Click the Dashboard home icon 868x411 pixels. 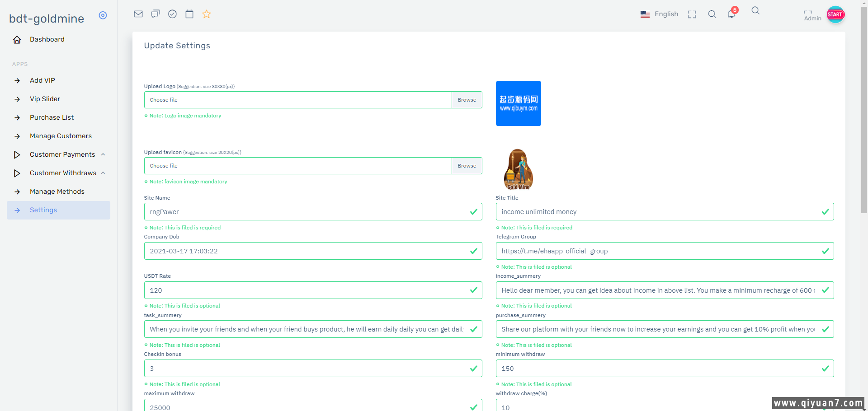[17, 40]
